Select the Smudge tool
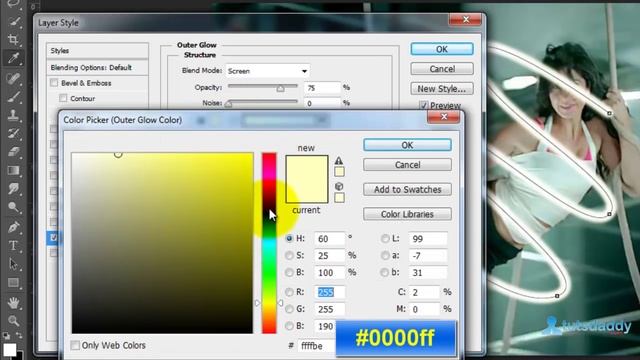640x360 pixels. tap(13, 189)
